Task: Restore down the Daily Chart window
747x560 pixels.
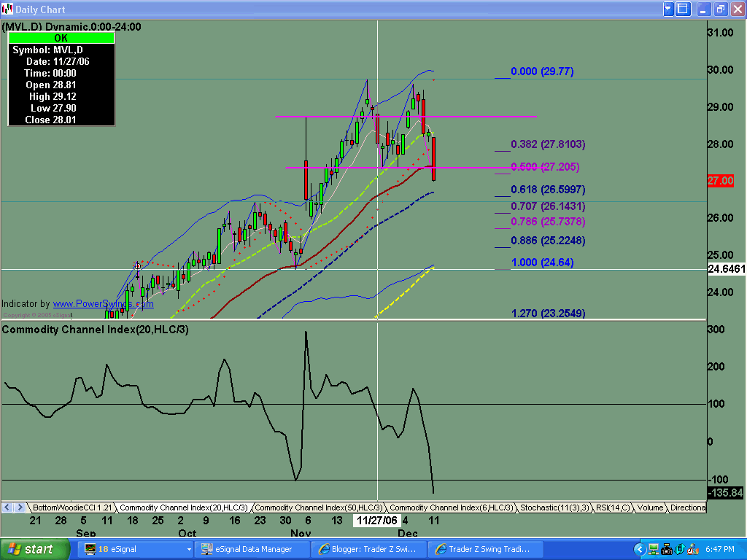Action: point(720,9)
